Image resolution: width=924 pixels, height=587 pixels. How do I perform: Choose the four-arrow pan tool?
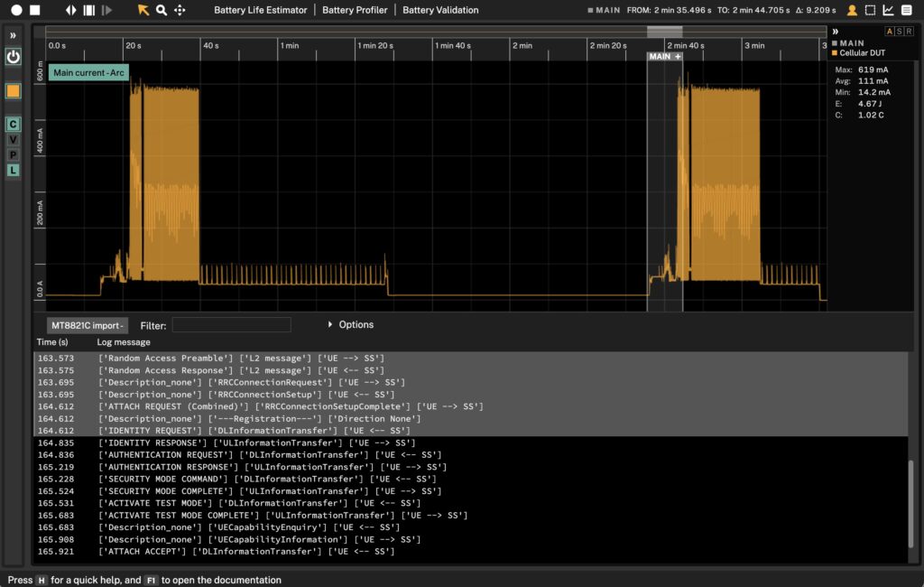tap(180, 10)
